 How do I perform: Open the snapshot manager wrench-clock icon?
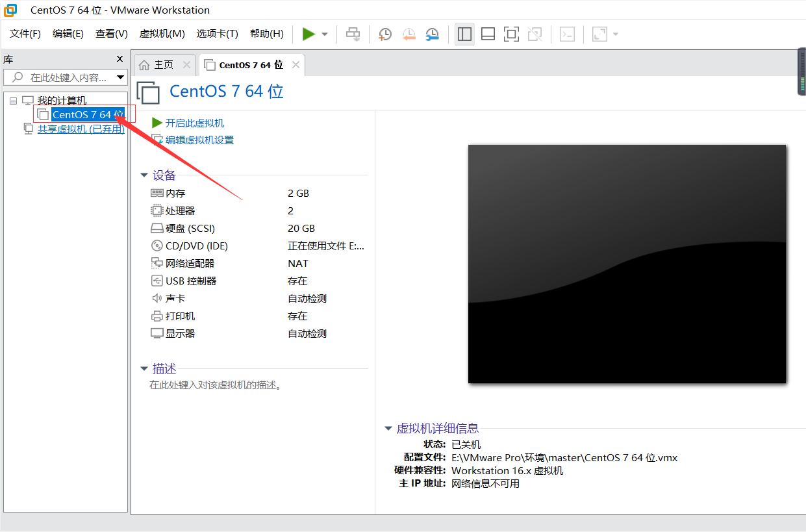click(x=432, y=34)
